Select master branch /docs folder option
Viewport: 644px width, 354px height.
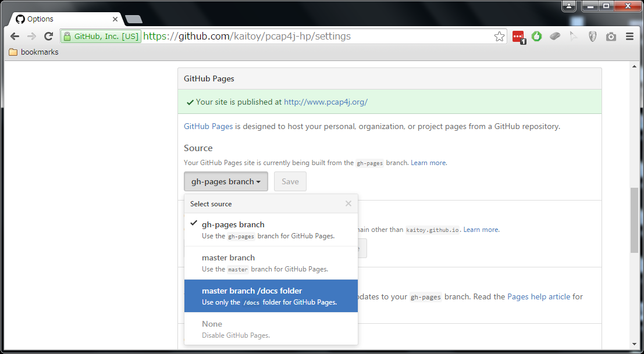271,296
